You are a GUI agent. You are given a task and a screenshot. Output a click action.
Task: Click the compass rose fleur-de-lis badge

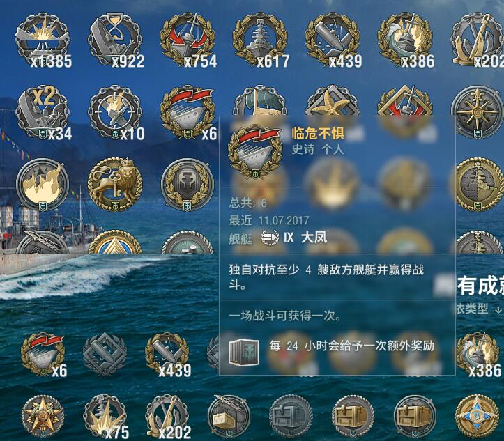point(478,112)
